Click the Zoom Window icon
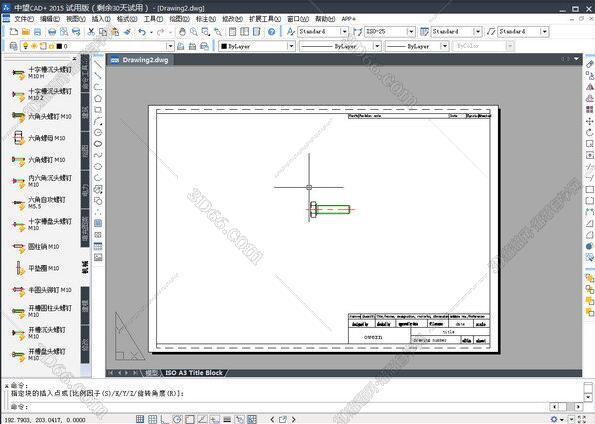The height and width of the screenshot is (424, 595). [x=206, y=32]
